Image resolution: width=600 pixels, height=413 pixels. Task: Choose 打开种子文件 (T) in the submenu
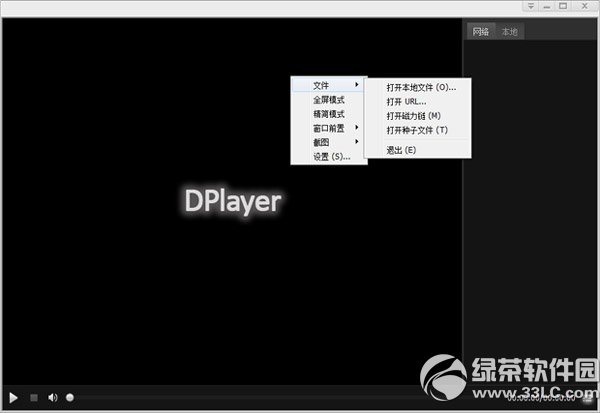tap(418, 130)
